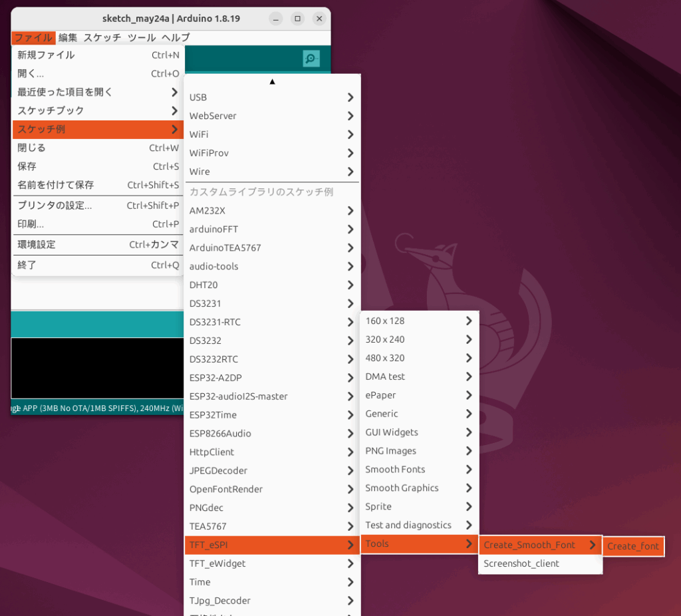Open the ヘルプ menu
The image size is (681, 616).
[x=176, y=38]
